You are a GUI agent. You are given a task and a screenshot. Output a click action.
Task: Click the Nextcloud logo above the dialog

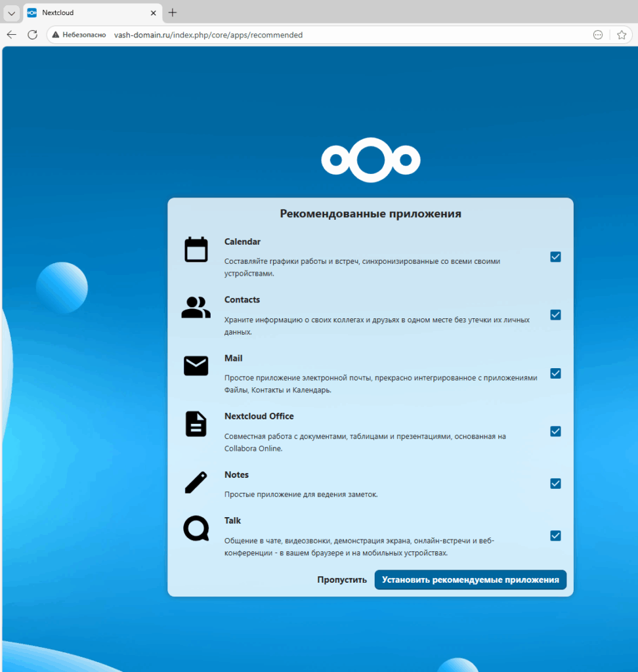pos(371,160)
